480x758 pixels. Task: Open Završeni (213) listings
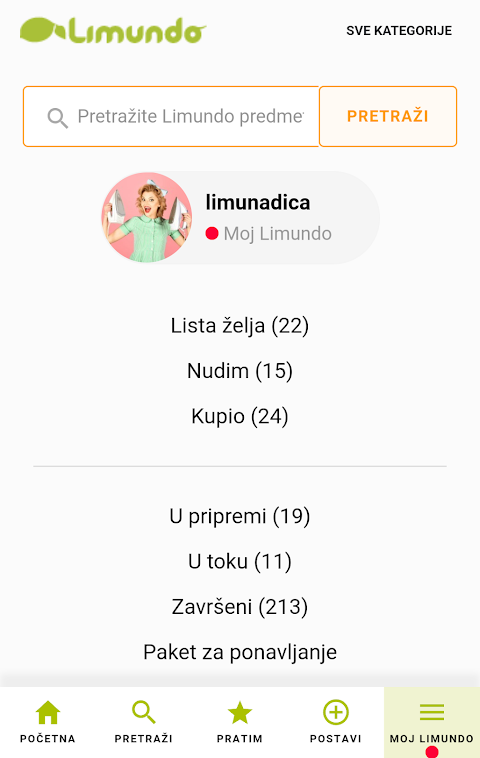[x=240, y=607]
